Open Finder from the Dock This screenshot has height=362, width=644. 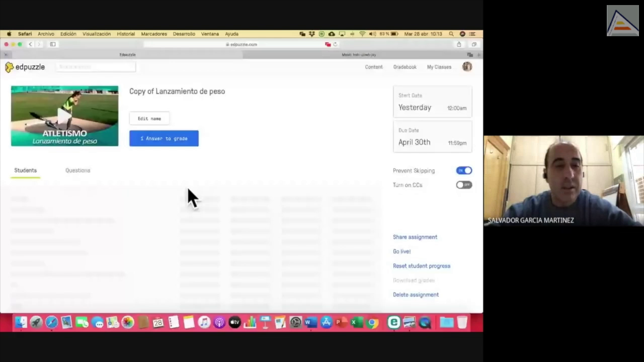(21, 322)
